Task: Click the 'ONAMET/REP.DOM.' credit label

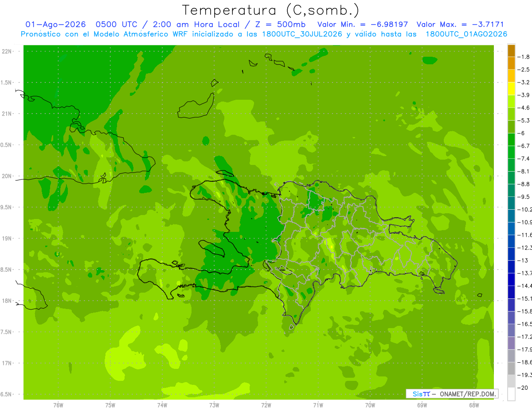Action: coord(468,394)
